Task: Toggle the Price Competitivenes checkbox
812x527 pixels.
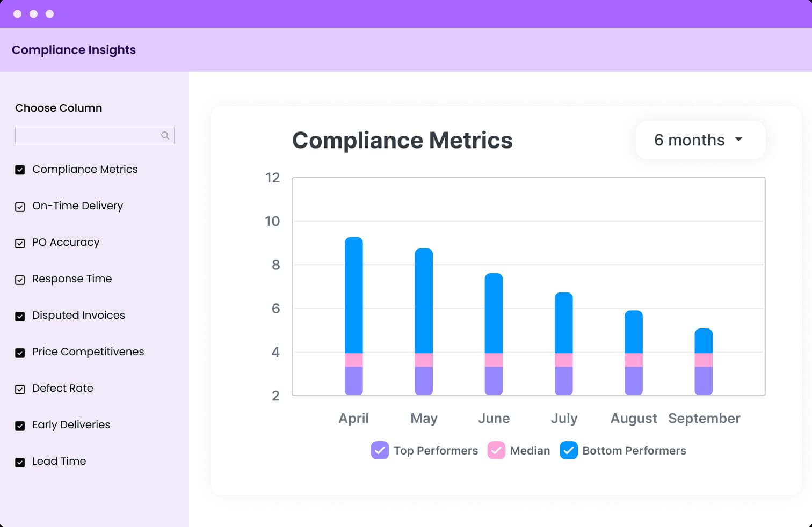Action: pos(20,353)
